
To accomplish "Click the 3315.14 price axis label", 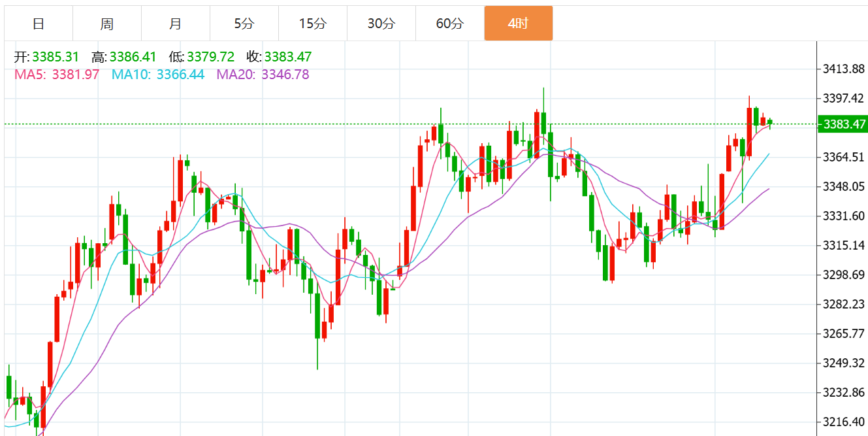I will coord(843,245).
